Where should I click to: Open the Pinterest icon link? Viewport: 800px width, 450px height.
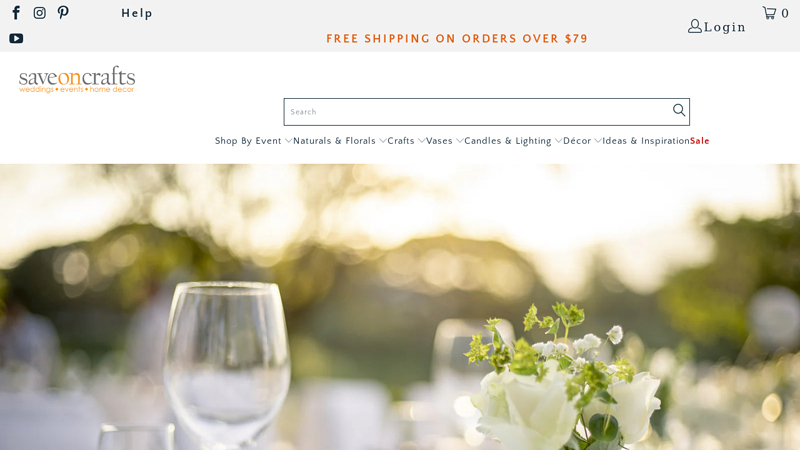(63, 12)
